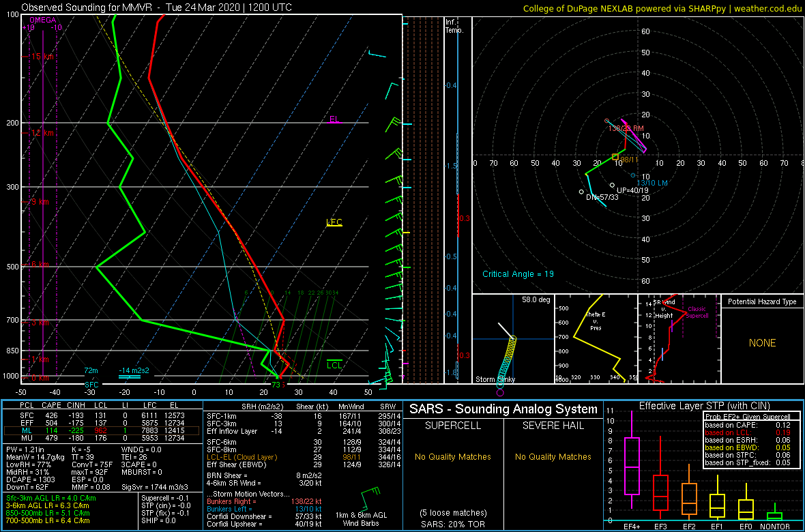
Task: Click the Critical Angle = 19 text
Action: pyautogui.click(x=518, y=274)
